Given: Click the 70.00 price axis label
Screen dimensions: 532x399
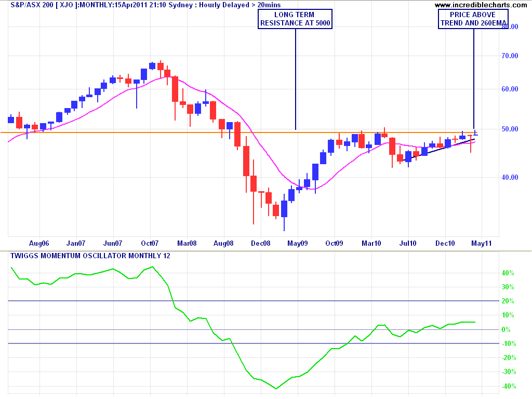Looking at the screenshot, I should click(x=509, y=56).
